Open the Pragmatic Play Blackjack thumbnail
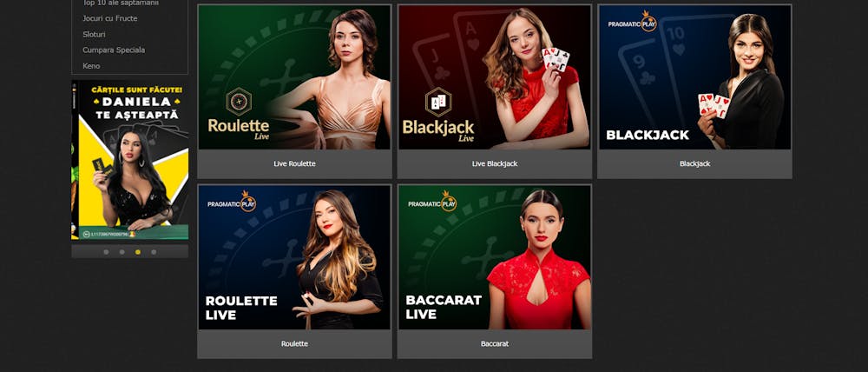 [x=694, y=77]
